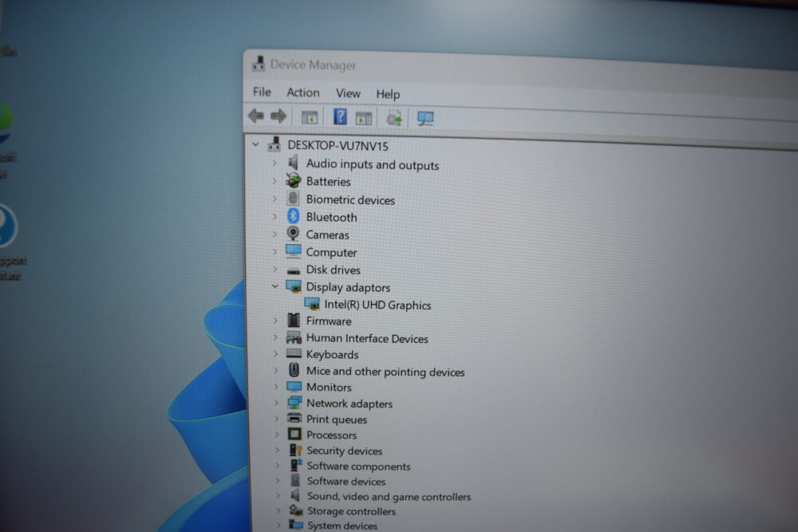Expand the Processors category chevron
Image resolution: width=798 pixels, height=532 pixels.
[x=277, y=435]
